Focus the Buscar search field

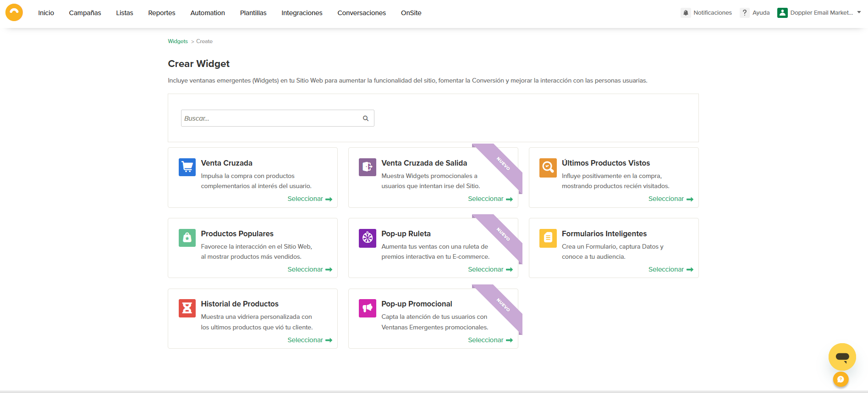[271, 118]
